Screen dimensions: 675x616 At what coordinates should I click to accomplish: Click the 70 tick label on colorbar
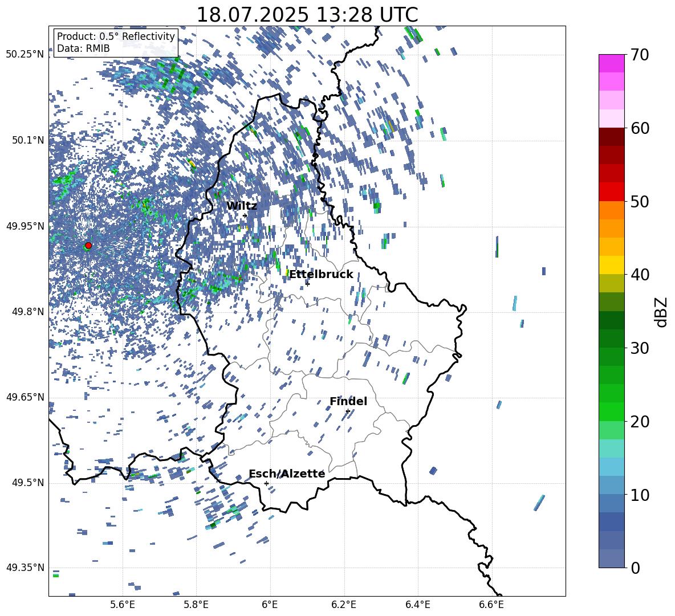coord(640,55)
